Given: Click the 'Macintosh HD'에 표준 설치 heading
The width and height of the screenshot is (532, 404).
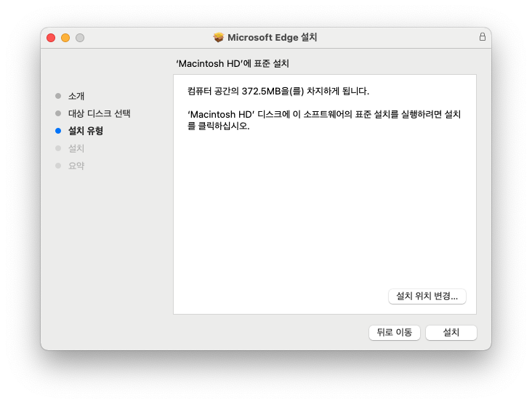Looking at the screenshot, I should [233, 63].
